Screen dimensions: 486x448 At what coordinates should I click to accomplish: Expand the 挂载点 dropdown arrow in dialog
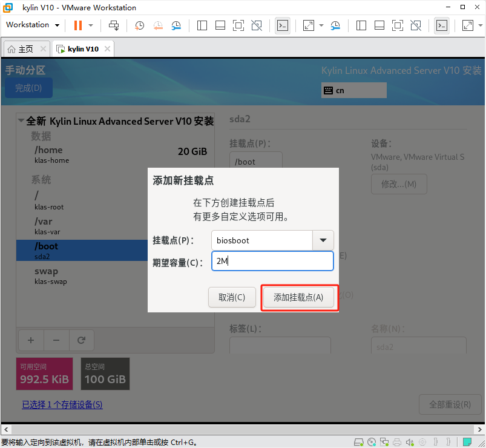323,240
